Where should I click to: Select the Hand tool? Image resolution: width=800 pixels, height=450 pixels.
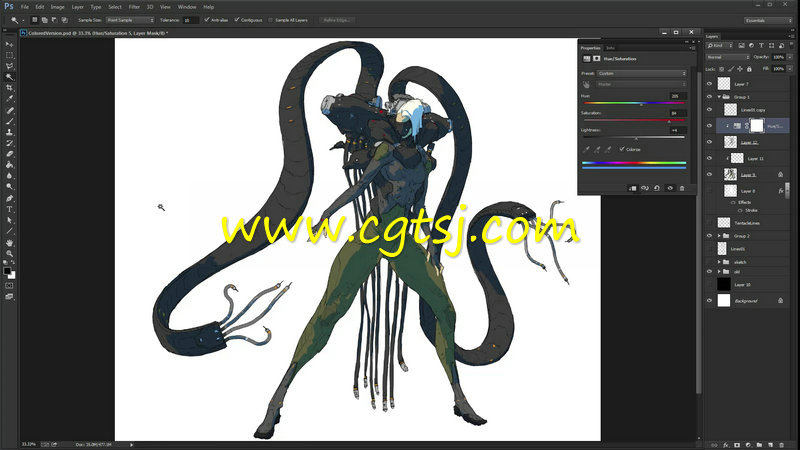coord(9,243)
